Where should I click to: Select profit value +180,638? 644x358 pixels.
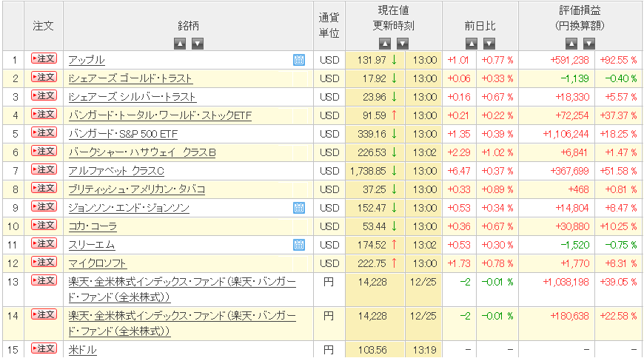pyautogui.click(x=570, y=316)
